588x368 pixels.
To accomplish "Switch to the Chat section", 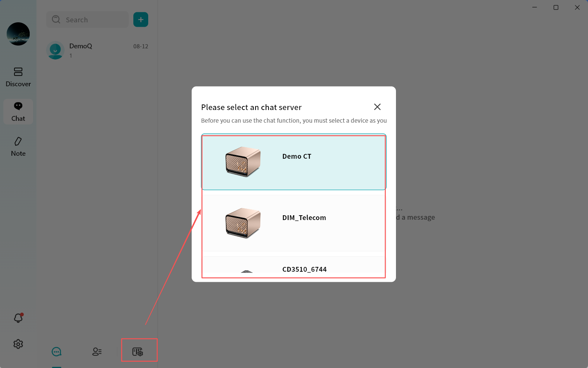I will [18, 112].
